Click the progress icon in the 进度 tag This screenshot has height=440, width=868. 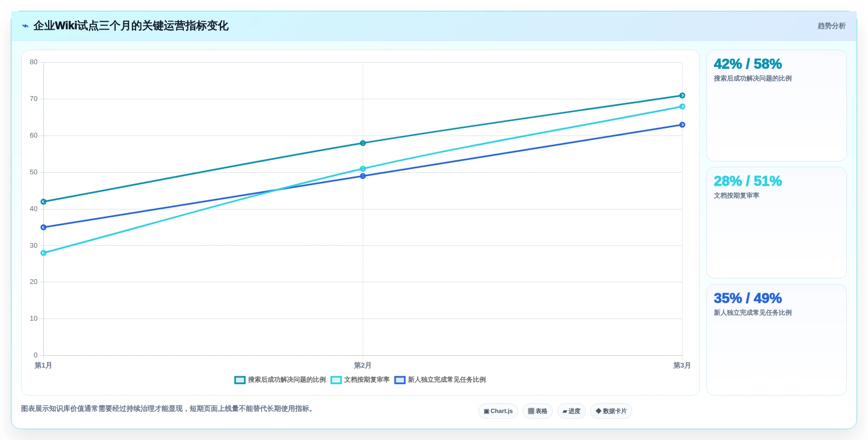click(x=565, y=411)
